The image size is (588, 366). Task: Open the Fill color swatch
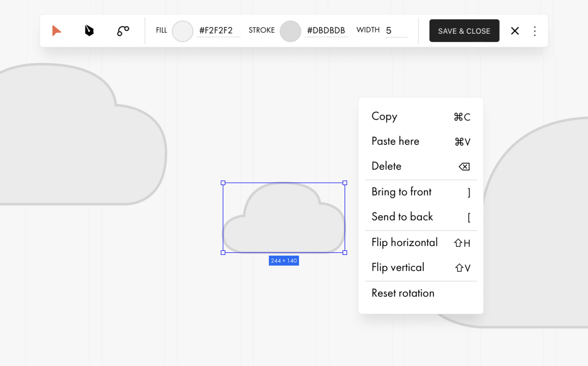(x=182, y=31)
